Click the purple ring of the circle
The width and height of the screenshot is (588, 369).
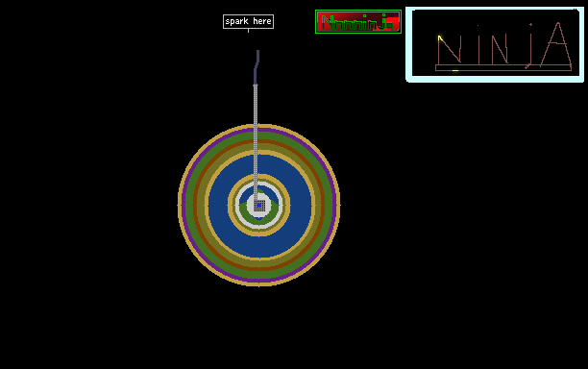click(258, 130)
